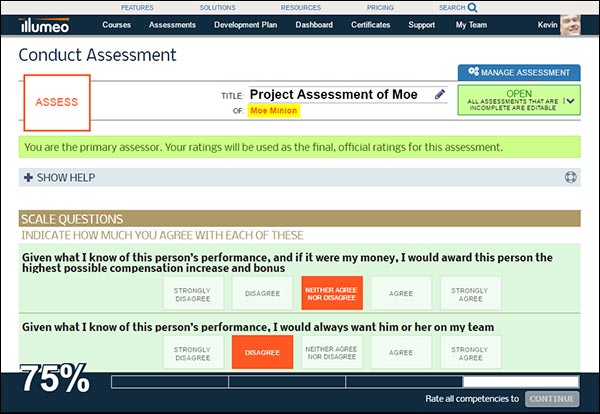The width and height of the screenshot is (600, 414).
Task: Go to Courses menu
Action: pyautogui.click(x=116, y=25)
